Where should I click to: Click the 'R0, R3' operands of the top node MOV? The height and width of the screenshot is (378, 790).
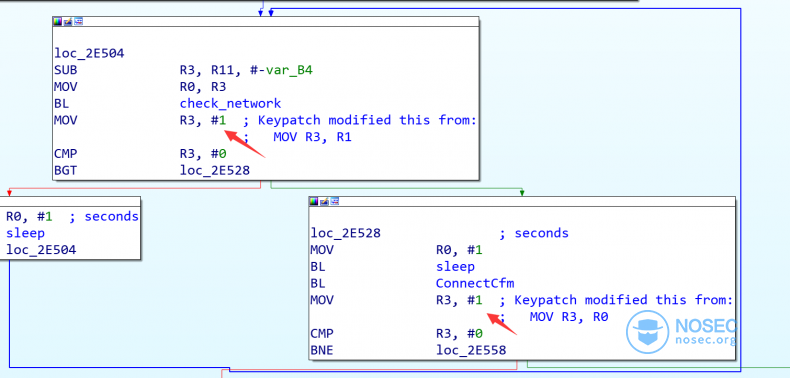click(203, 87)
